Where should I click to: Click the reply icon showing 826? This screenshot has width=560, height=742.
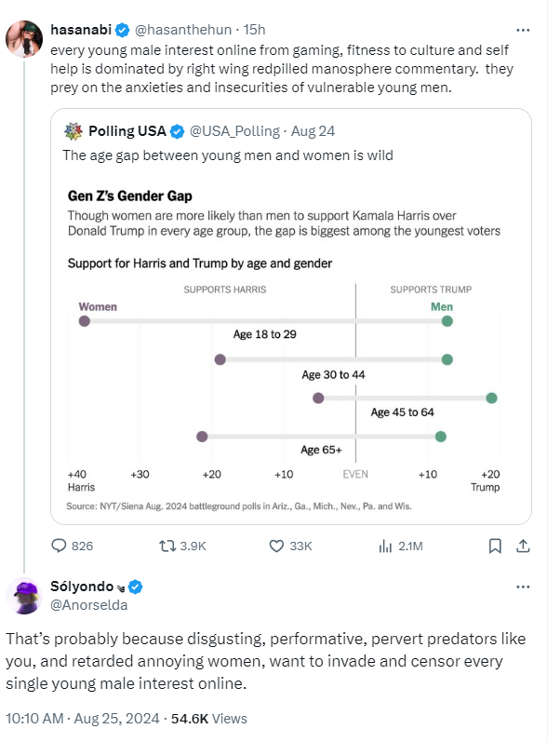pos(72,546)
